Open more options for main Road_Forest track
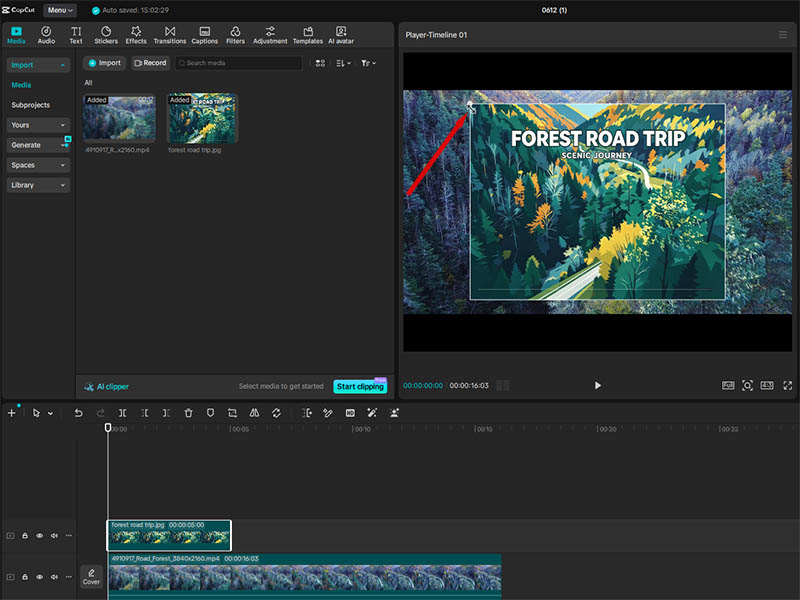Viewport: 800px width, 600px height. coord(69,577)
